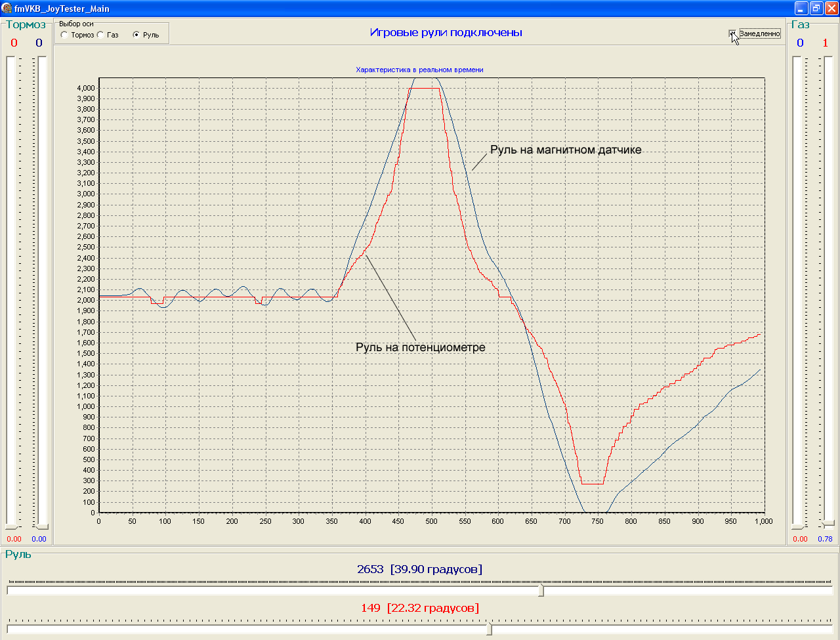Click the 'Игровые рули подключены' status text
This screenshot has width=840, height=640.
(446, 32)
